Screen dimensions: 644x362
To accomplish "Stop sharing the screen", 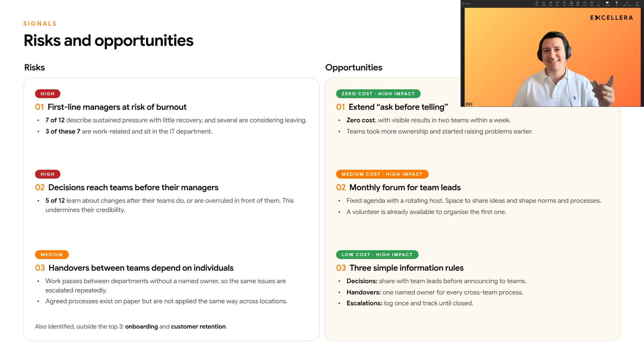I will click(x=627, y=3).
